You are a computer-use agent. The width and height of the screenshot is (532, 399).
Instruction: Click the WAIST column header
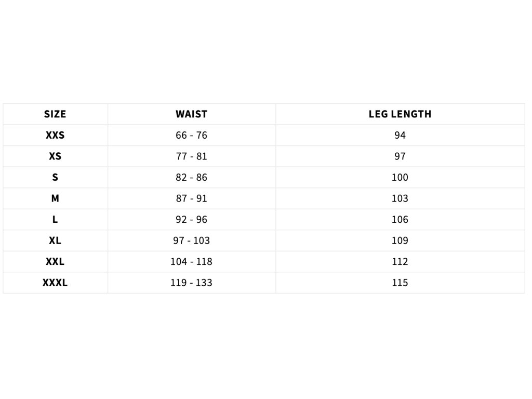tap(191, 114)
